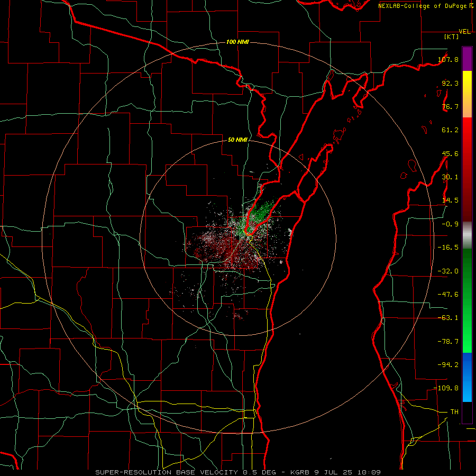Click the -32.0 legend value

(x=448, y=271)
